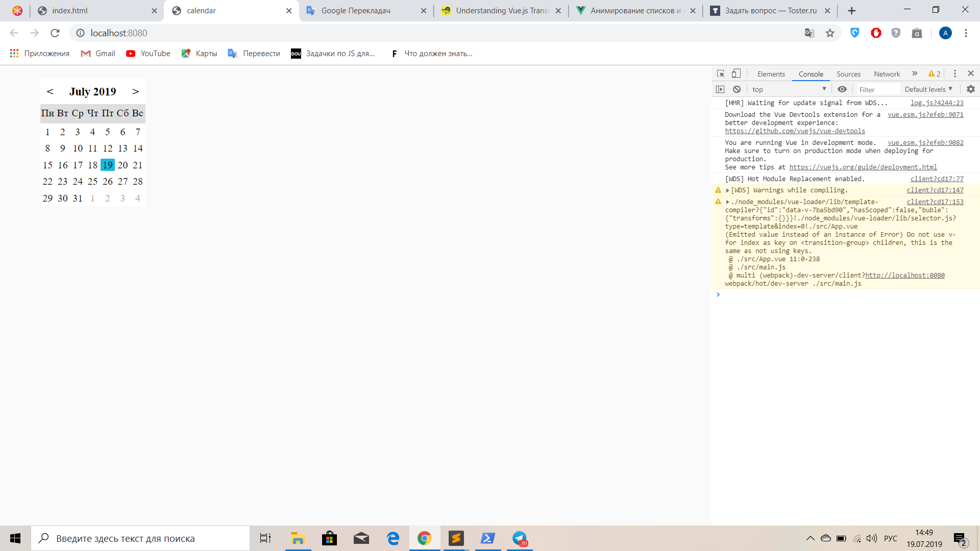Open the log.js?4244:23 source link
This screenshot has height=551, width=980.
tap(937, 103)
